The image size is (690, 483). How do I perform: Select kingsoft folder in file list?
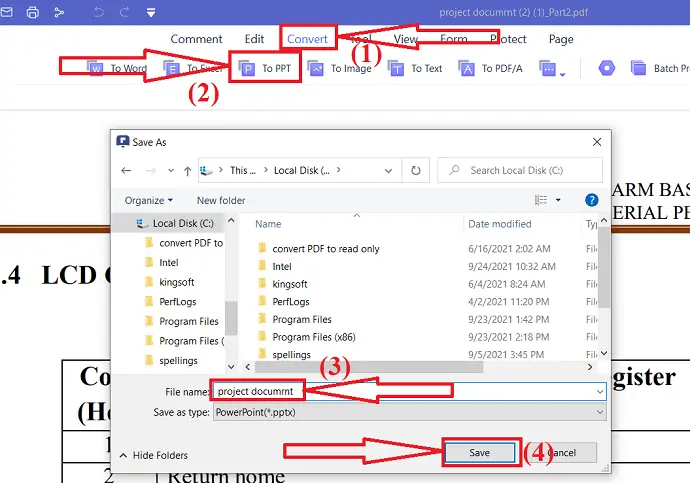point(282,284)
